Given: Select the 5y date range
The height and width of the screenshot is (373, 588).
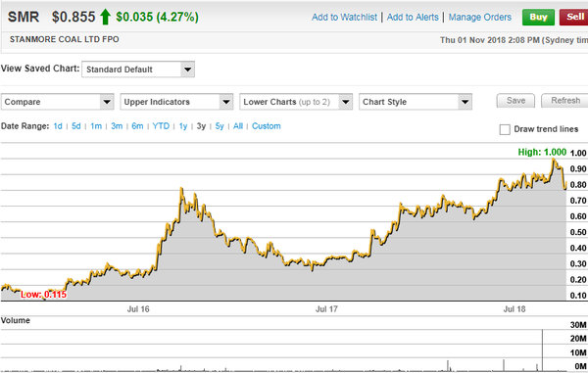Looking at the screenshot, I should 220,126.
